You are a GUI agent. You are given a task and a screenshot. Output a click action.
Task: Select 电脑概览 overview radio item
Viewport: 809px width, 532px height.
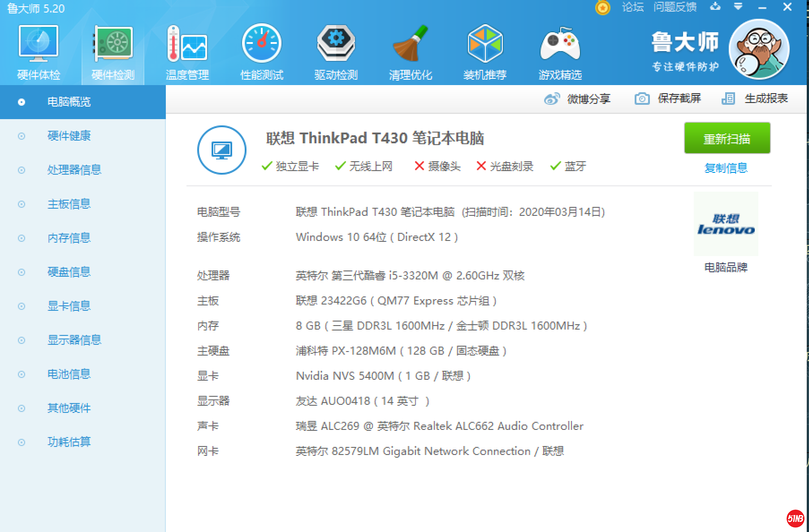69,102
